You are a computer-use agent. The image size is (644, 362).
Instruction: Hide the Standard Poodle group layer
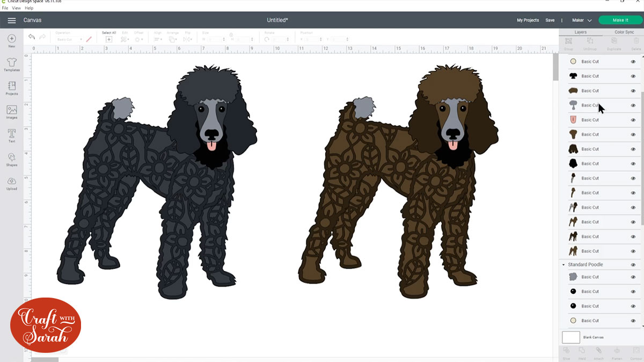(x=633, y=265)
